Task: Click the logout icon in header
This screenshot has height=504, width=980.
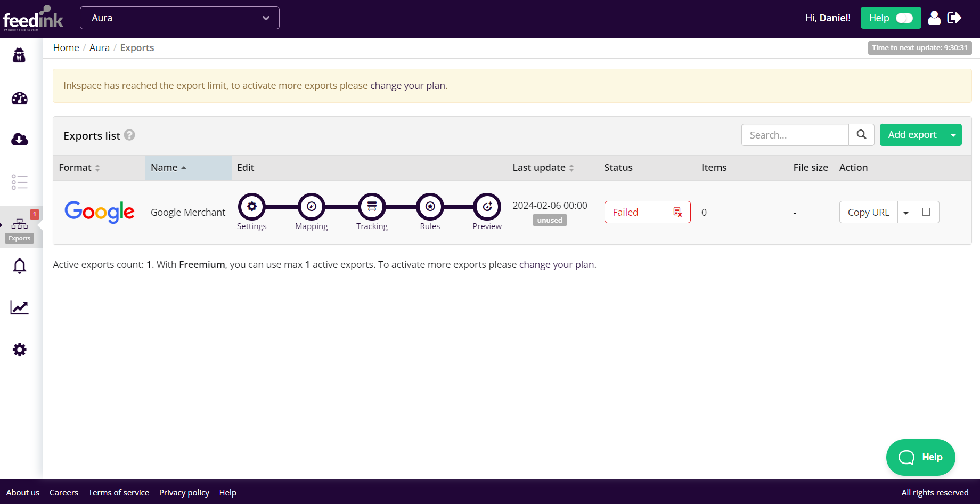Action: pyautogui.click(x=954, y=18)
